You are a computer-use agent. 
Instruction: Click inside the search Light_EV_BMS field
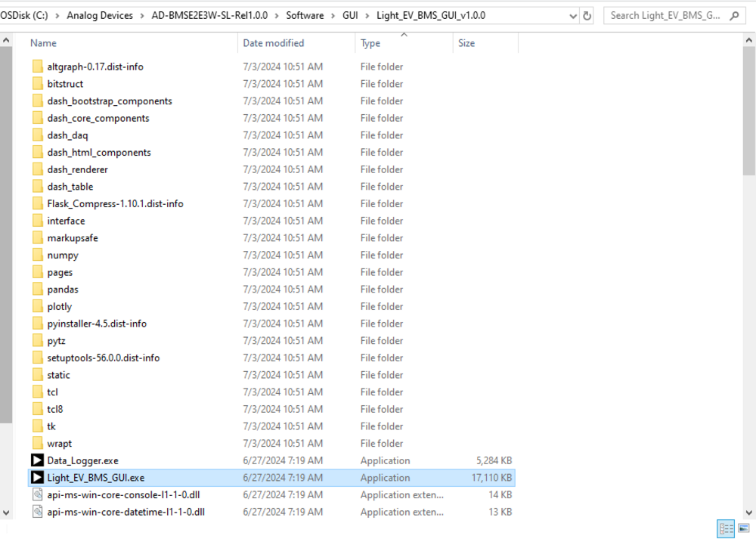click(665, 15)
